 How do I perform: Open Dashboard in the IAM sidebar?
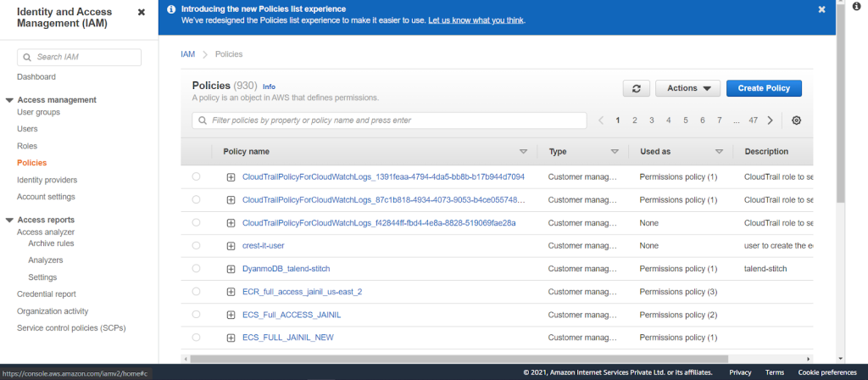(36, 77)
